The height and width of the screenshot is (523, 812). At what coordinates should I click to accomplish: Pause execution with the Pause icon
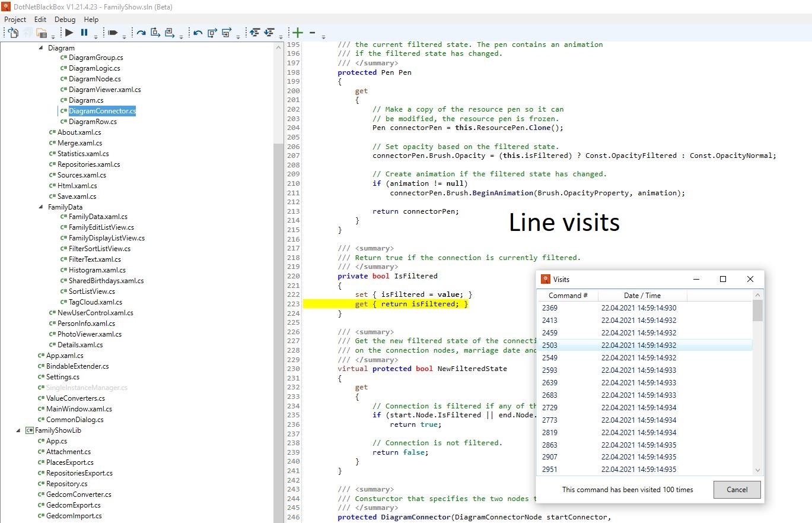(x=84, y=33)
